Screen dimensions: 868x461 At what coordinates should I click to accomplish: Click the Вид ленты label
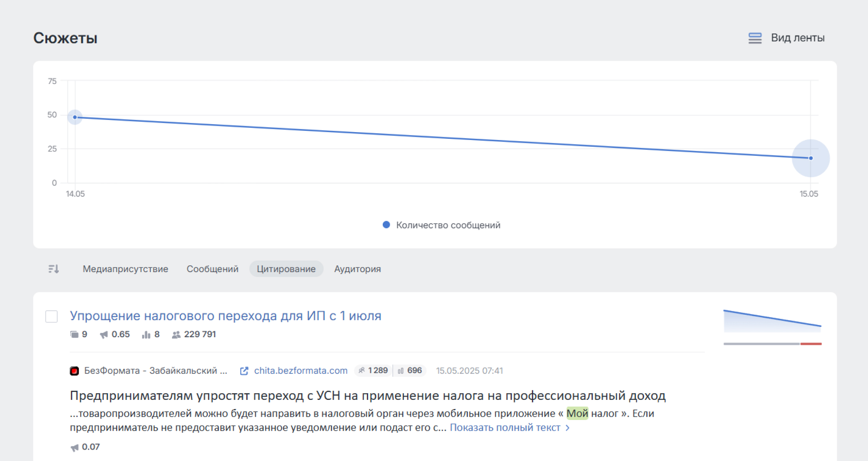(x=798, y=38)
